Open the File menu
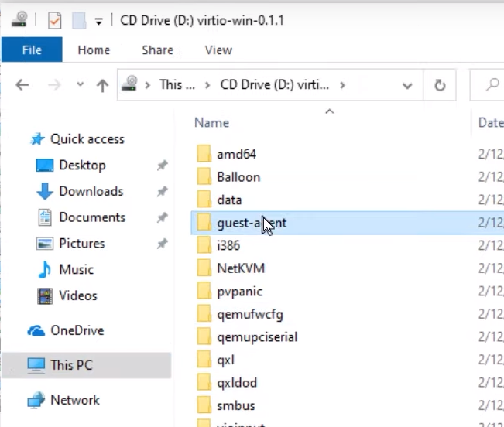 (32, 50)
